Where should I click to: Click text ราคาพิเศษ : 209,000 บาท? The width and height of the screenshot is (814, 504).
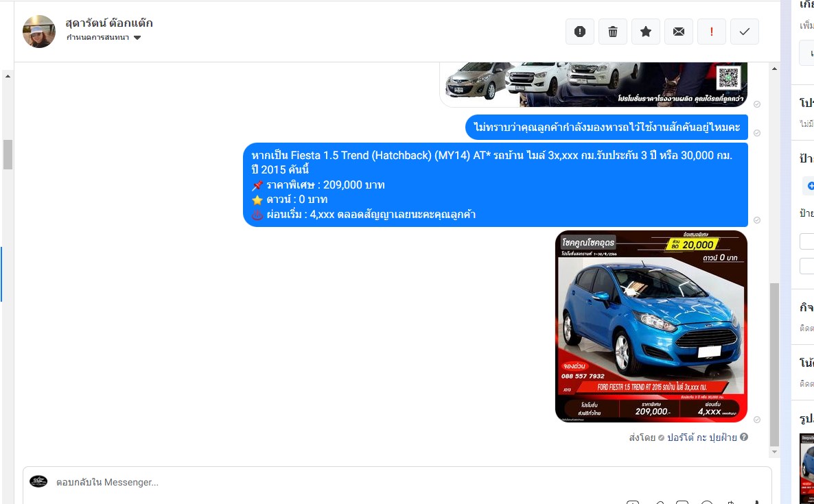pyautogui.click(x=325, y=185)
